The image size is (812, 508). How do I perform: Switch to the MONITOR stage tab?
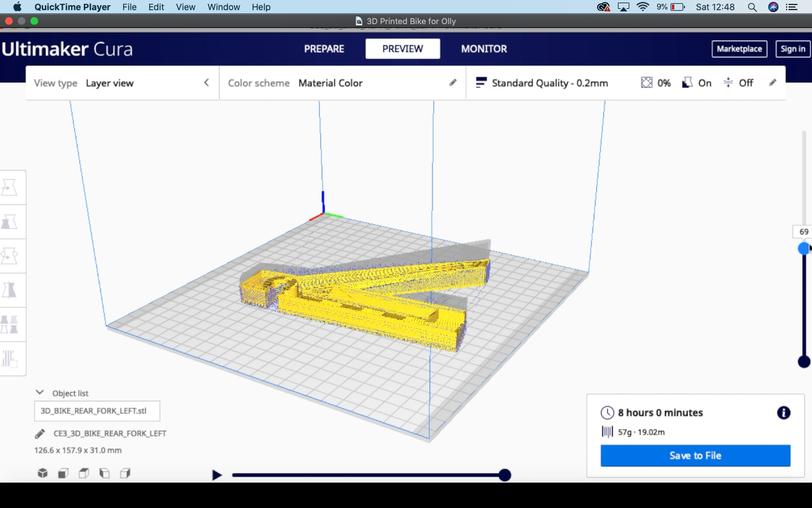point(484,49)
